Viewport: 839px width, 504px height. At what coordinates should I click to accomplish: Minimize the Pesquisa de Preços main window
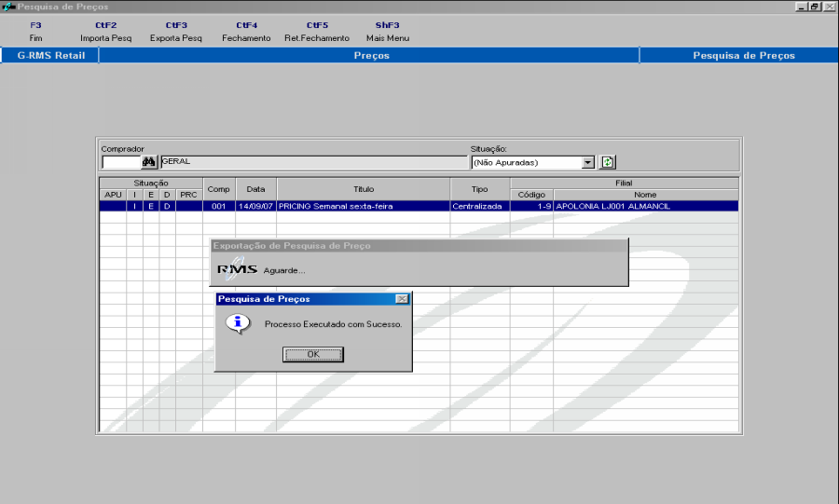[801, 7]
